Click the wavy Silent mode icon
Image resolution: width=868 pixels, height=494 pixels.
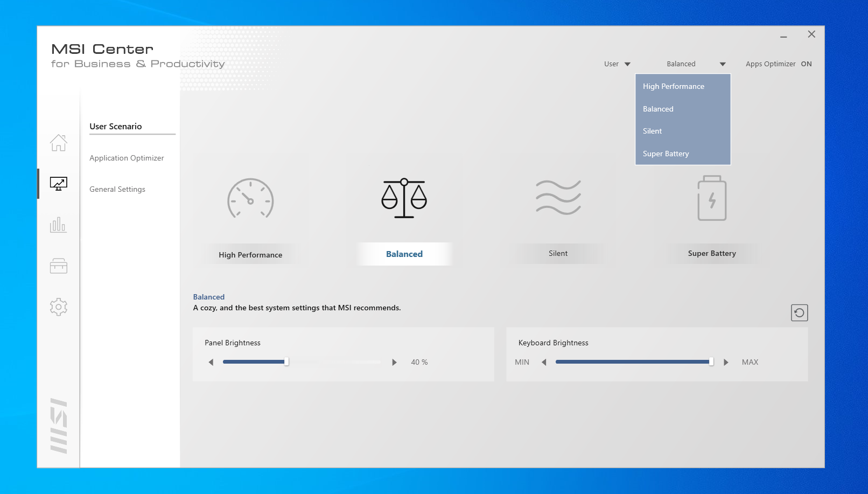click(x=558, y=197)
